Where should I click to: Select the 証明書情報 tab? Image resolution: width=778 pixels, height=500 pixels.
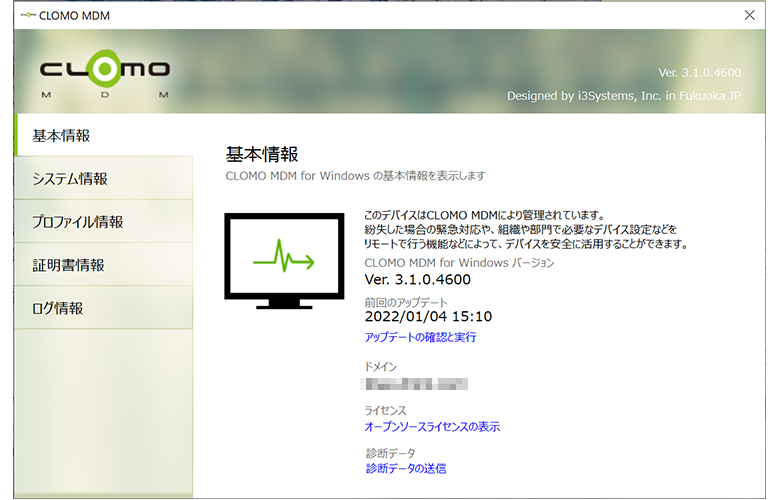104,265
